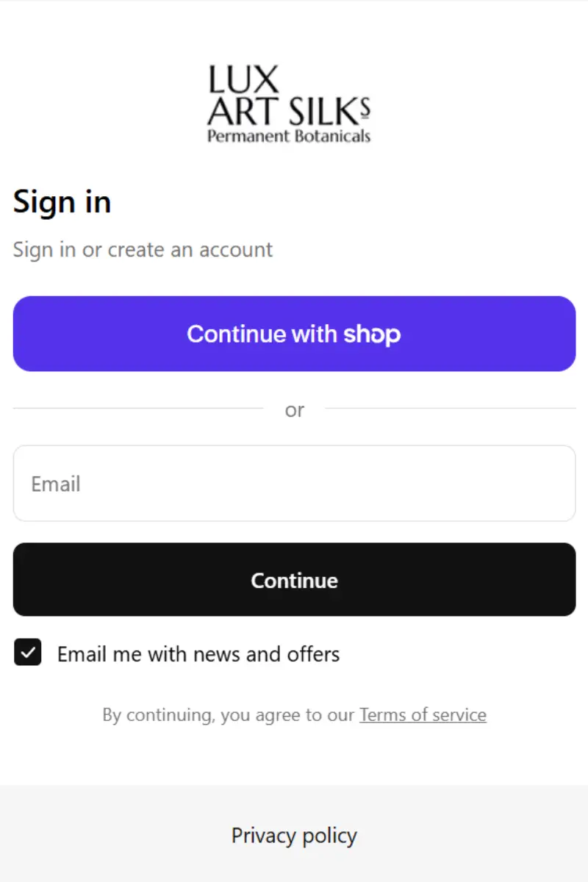Screen dimensions: 588x882
Task: Click the "Permanent Botanicals" tagline under the logo
Action: click(x=289, y=136)
